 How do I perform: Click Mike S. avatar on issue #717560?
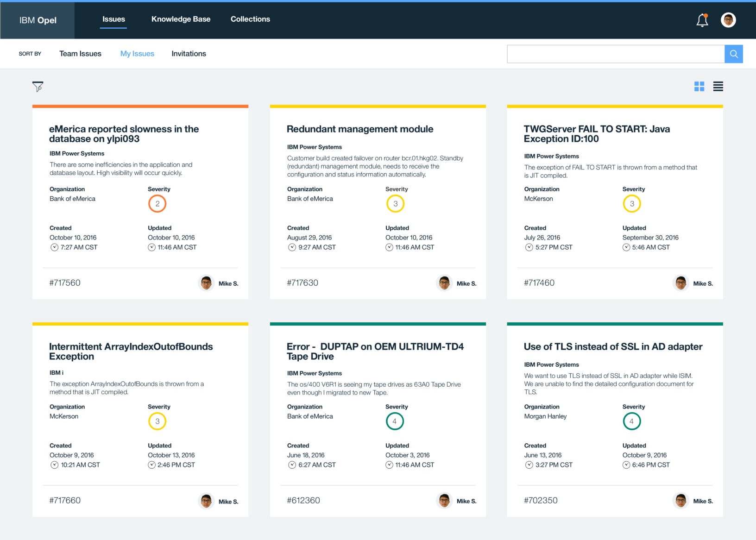[207, 283]
